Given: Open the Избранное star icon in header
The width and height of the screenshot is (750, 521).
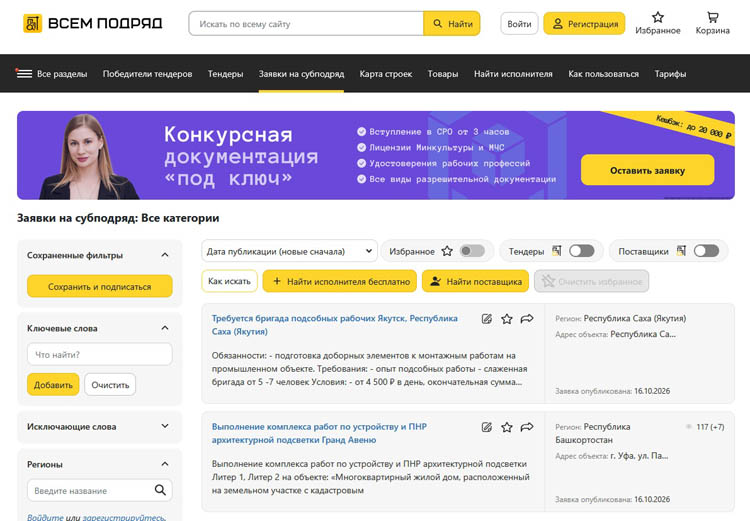Looking at the screenshot, I should (x=658, y=18).
